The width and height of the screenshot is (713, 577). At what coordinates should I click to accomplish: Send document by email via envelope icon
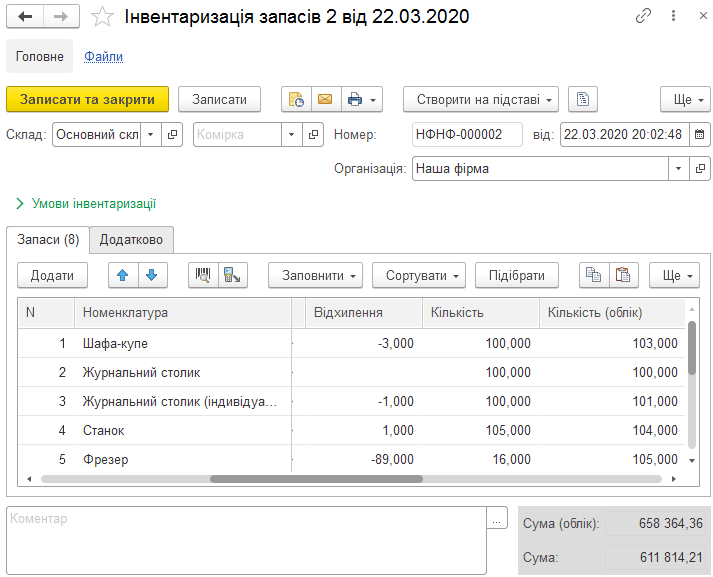[326, 99]
